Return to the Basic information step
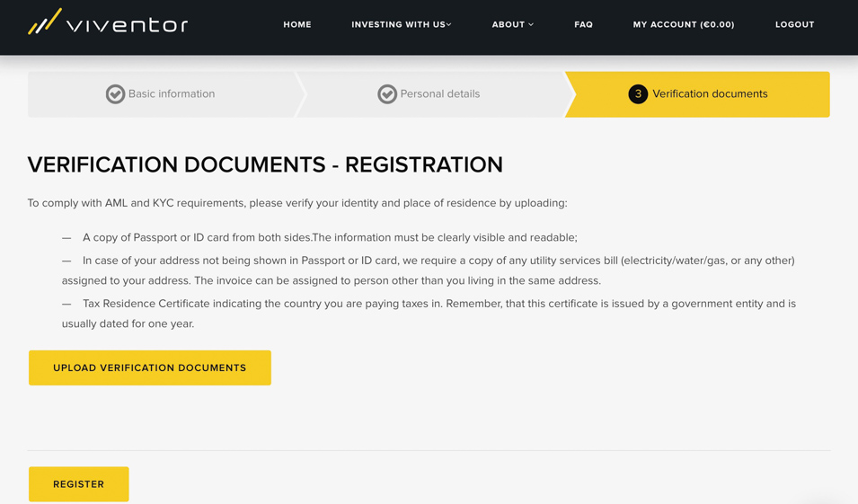The image size is (858, 504). 171,94
